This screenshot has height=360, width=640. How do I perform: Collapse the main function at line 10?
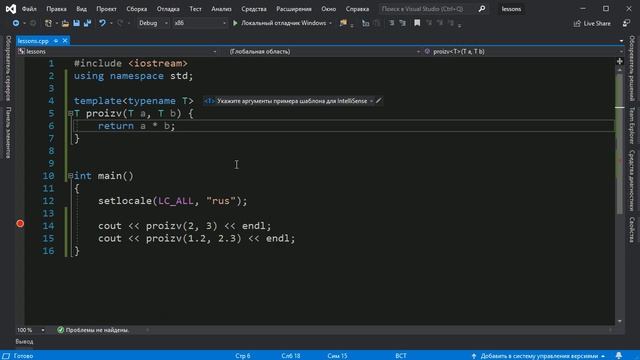point(71,176)
